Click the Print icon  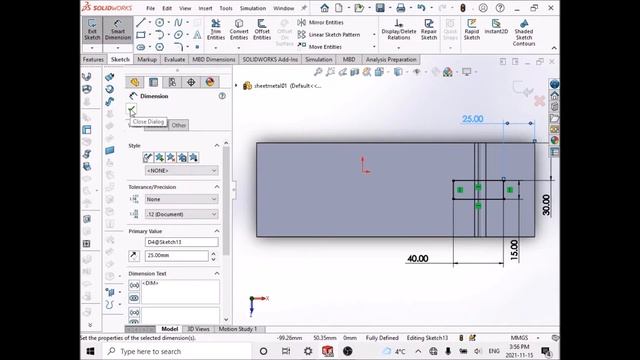click(401, 8)
